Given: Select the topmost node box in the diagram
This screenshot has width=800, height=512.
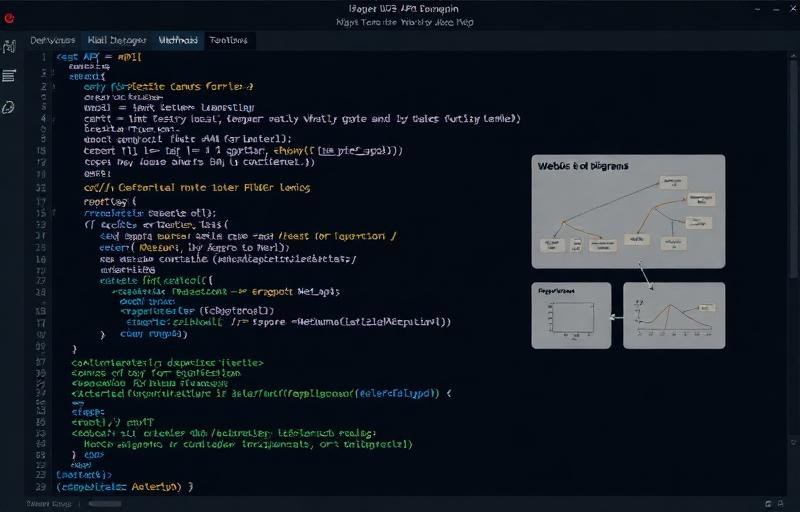Looking at the screenshot, I should click(673, 182).
